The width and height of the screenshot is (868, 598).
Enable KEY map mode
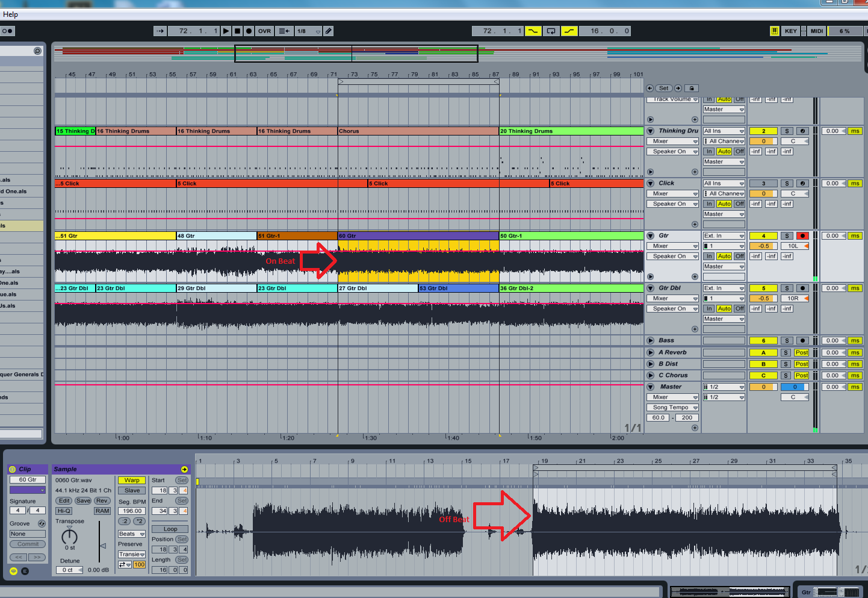tap(791, 31)
